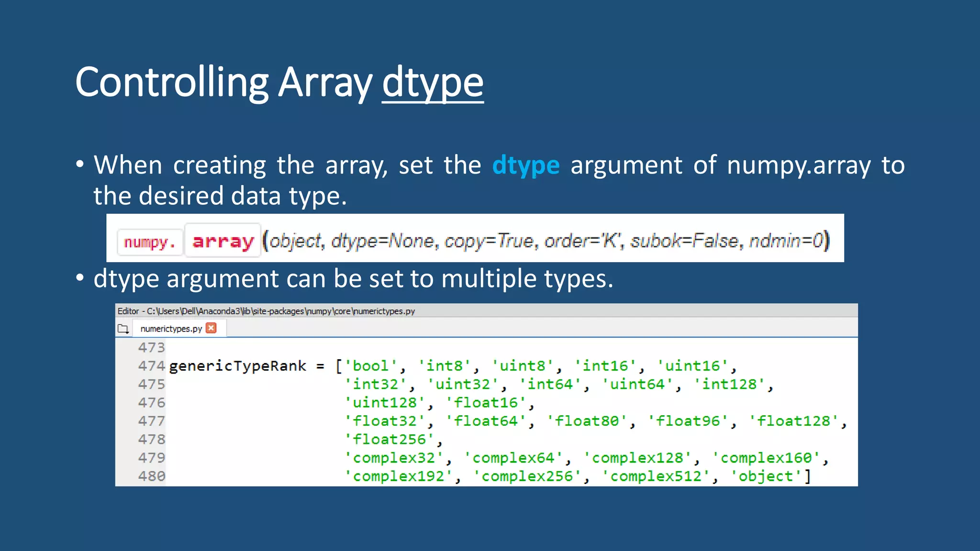
Task: Click the 'complex32' string in code
Action: coord(394,458)
